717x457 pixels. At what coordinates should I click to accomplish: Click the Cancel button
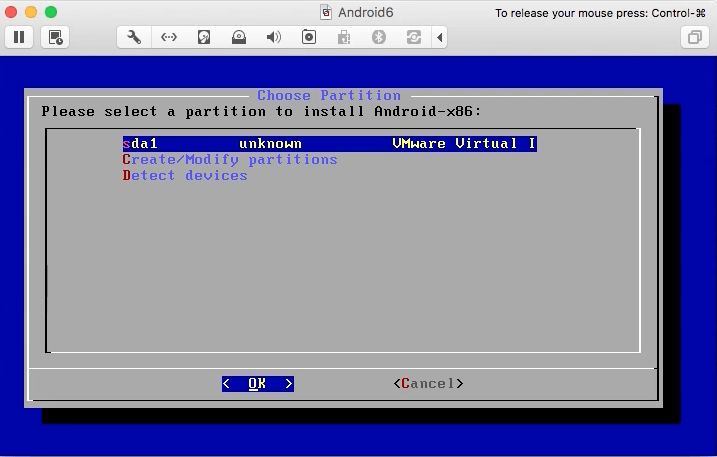click(428, 383)
